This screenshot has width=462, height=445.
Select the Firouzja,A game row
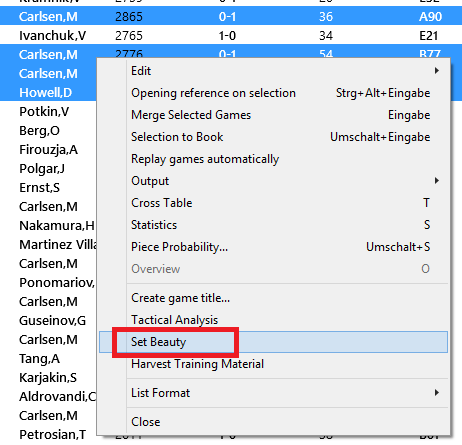(48, 149)
